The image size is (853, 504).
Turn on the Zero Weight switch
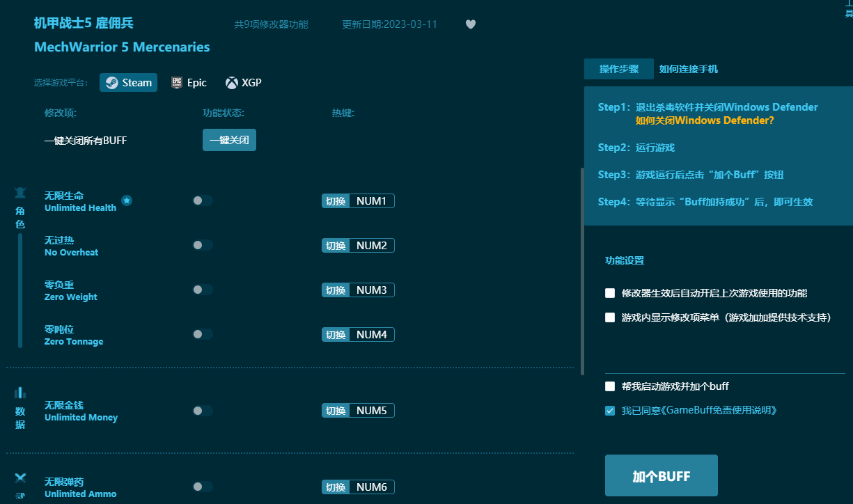(203, 290)
